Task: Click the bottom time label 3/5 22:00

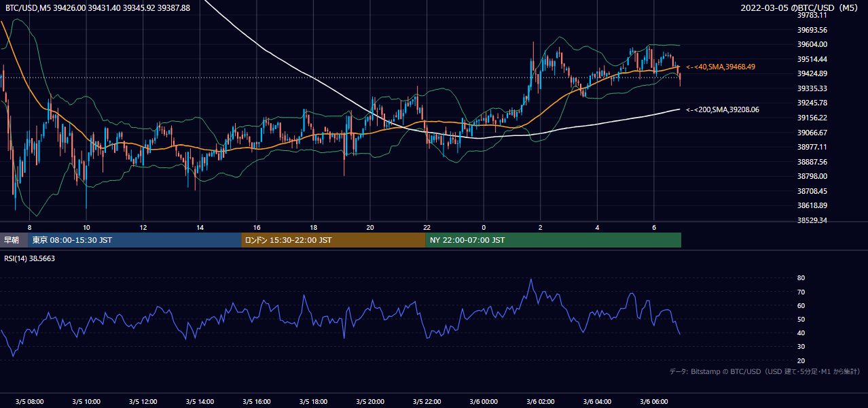Action: coord(427,402)
